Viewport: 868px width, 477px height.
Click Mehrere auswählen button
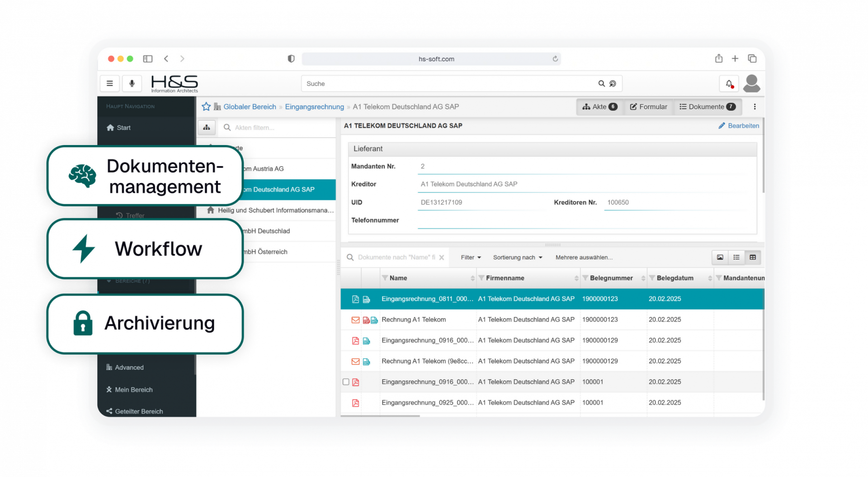(x=584, y=257)
